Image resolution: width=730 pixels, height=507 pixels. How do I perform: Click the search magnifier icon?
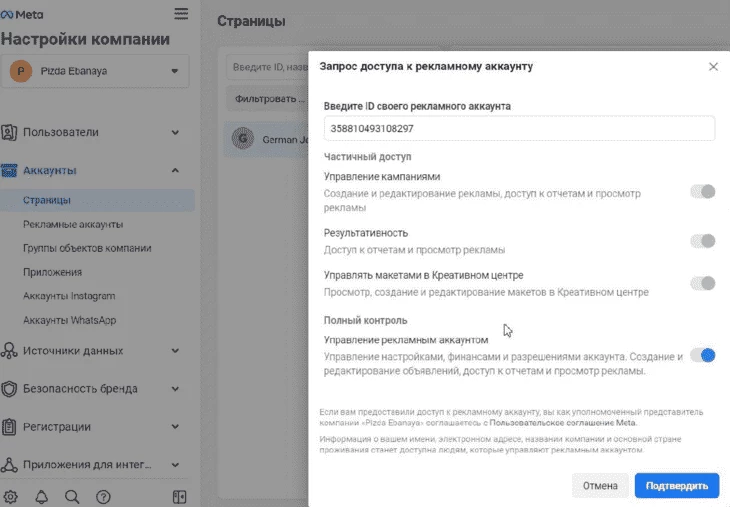[x=72, y=497]
